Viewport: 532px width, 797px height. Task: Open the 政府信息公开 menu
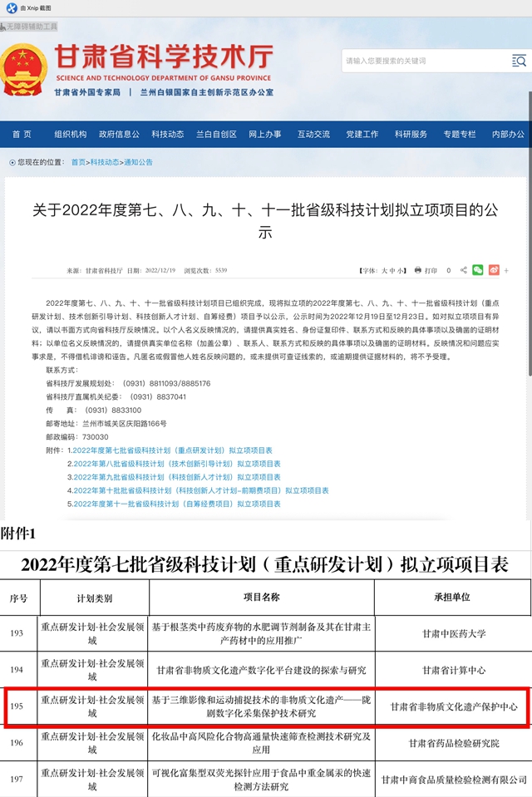[119, 135]
